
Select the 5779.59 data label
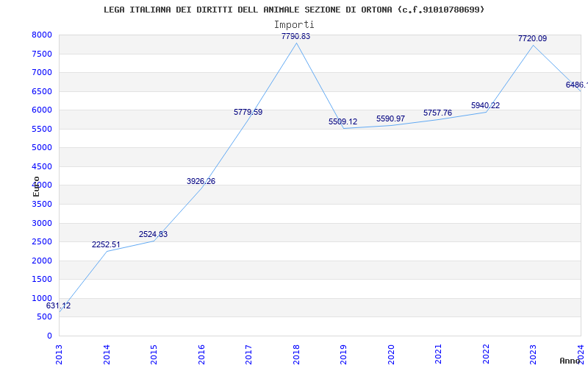(x=248, y=112)
